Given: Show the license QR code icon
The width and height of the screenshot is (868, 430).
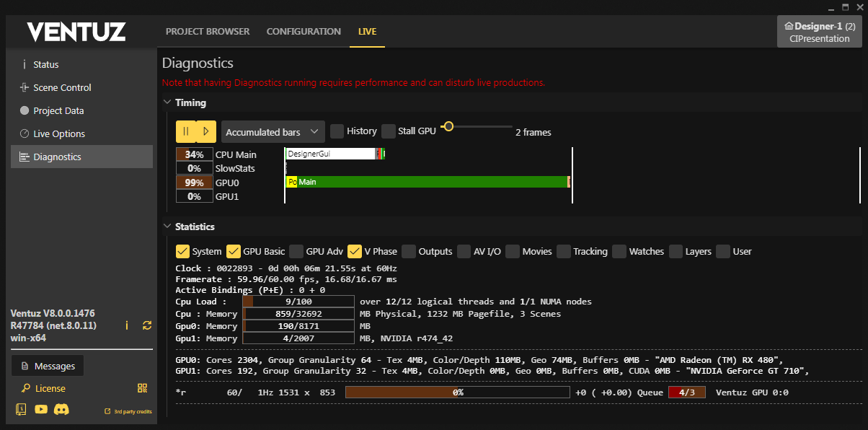Looking at the screenshot, I should (142, 388).
